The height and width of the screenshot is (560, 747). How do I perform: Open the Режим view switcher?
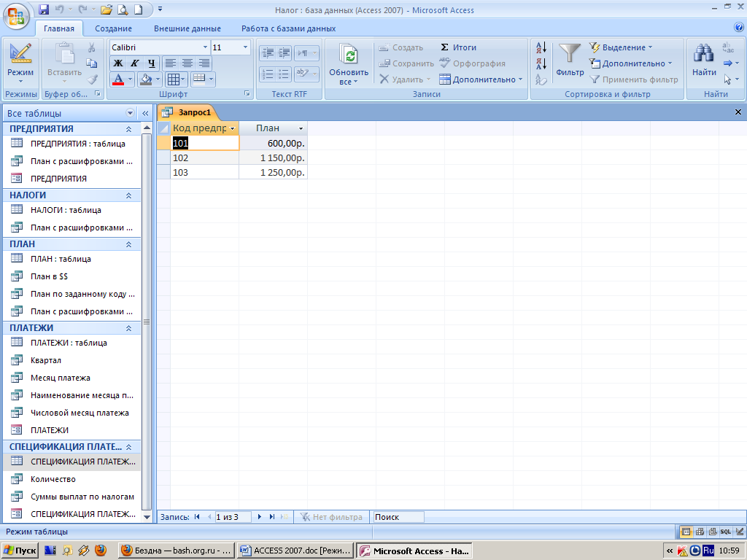20,63
